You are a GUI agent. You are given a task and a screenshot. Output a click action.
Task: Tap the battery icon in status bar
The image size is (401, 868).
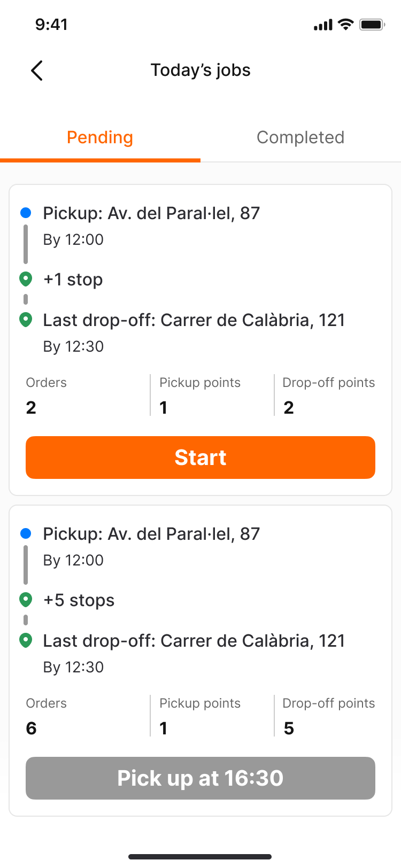click(x=372, y=25)
